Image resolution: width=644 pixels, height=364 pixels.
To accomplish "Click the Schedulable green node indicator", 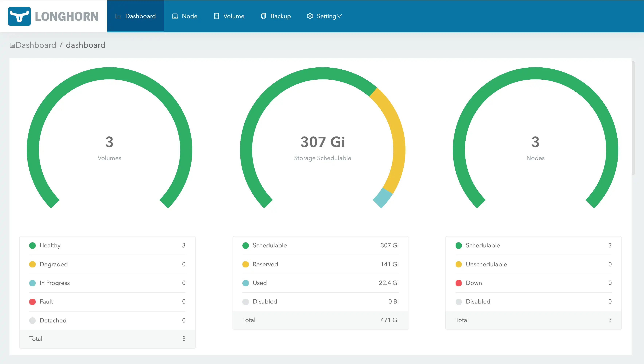I will click(457, 245).
